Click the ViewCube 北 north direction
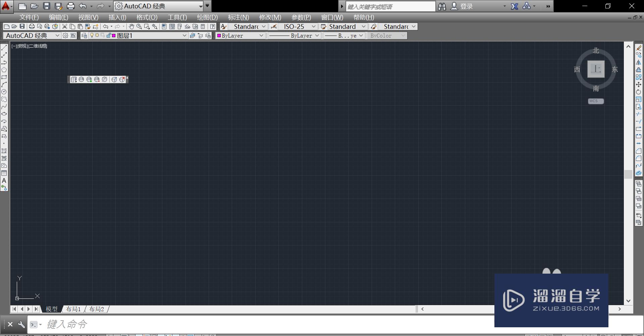The width and height of the screenshot is (644, 336). (596, 50)
